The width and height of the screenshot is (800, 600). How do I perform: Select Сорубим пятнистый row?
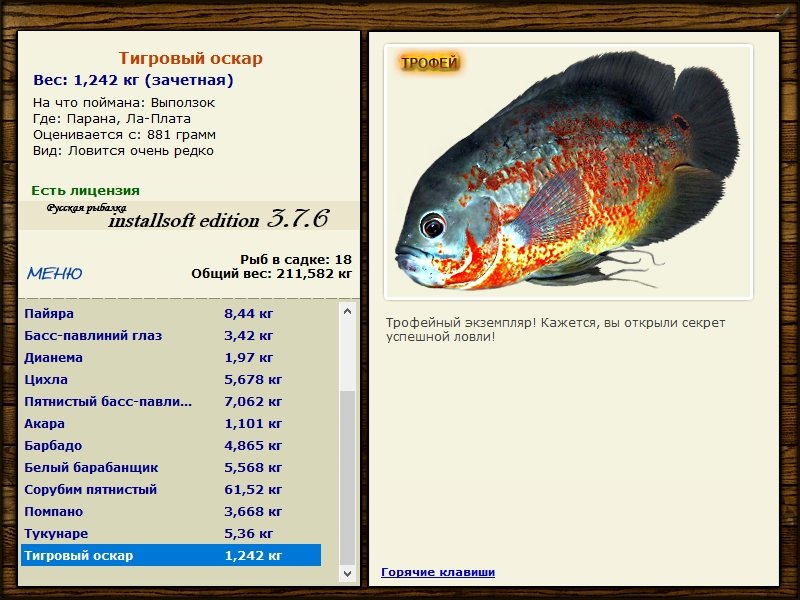tap(171, 489)
